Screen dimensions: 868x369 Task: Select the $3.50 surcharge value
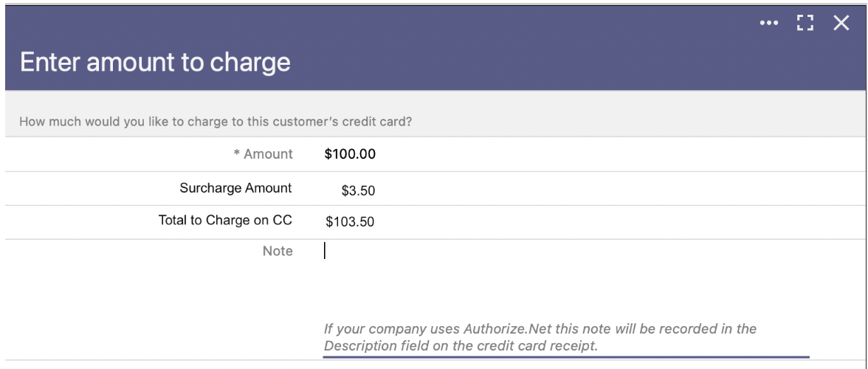coord(358,191)
